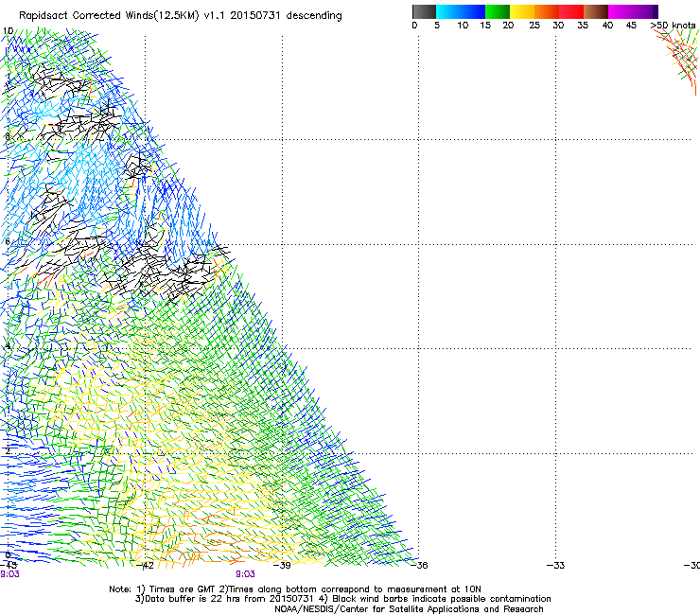Click the plot title Rapidscat Corrected Winds
Screen dimensions: 700x615
coord(181,16)
